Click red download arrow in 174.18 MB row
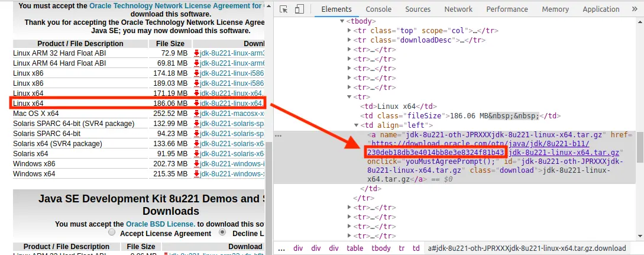Screen dimensions: 644x255 (x=197, y=73)
